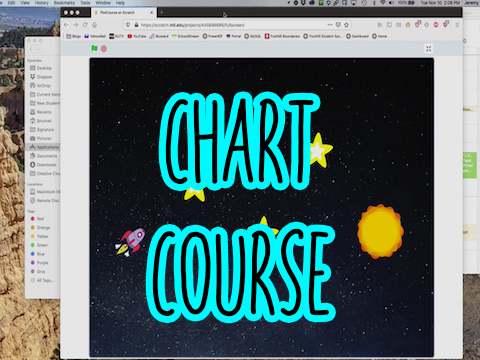The width and height of the screenshot is (480, 360).
Task: Bookmark this page with the star icon
Action: (x=346, y=25)
